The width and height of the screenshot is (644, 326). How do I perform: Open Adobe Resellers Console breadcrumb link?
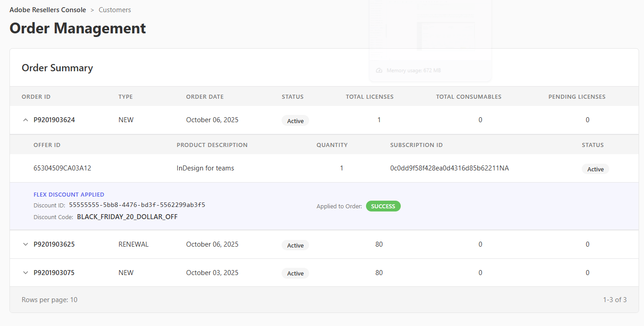[47, 10]
